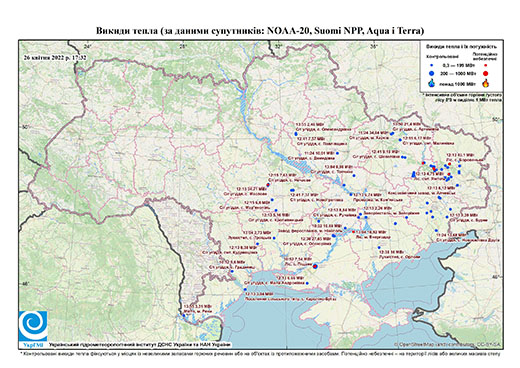Click the institute name caption beside logo
This screenshot has height=368, width=520.
(x=139, y=345)
